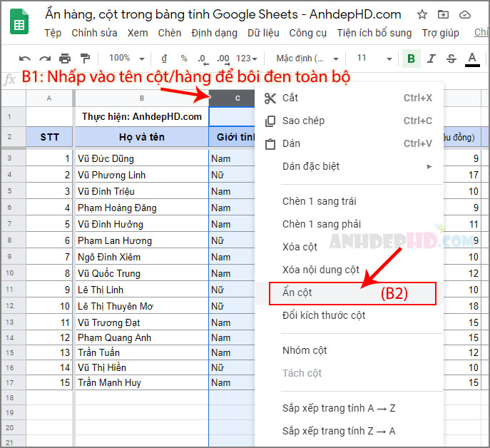The height and width of the screenshot is (448, 490).
Task: Open the Định dạng menu
Action: pos(215,33)
